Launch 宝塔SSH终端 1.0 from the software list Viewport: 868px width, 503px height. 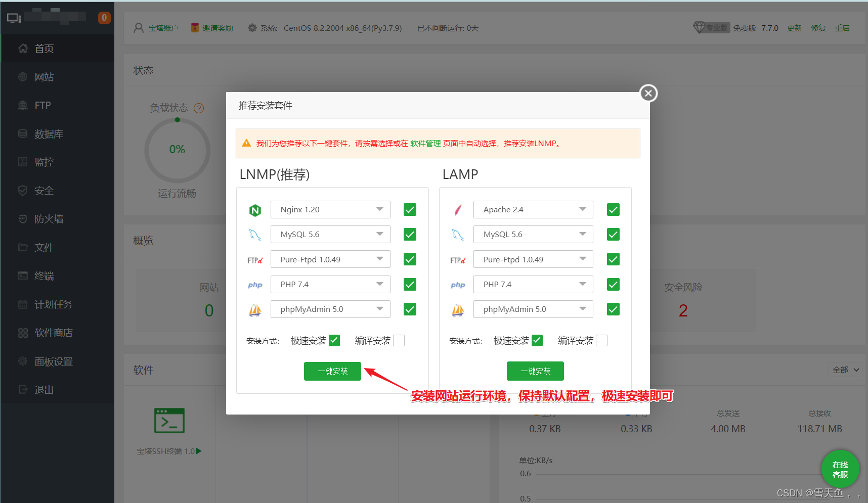[x=169, y=421]
